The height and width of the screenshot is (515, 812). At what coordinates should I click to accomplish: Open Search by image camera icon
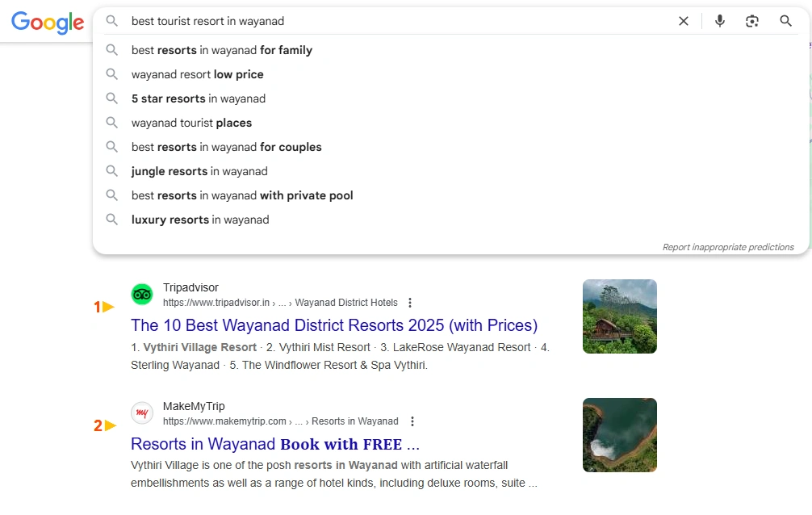[752, 21]
